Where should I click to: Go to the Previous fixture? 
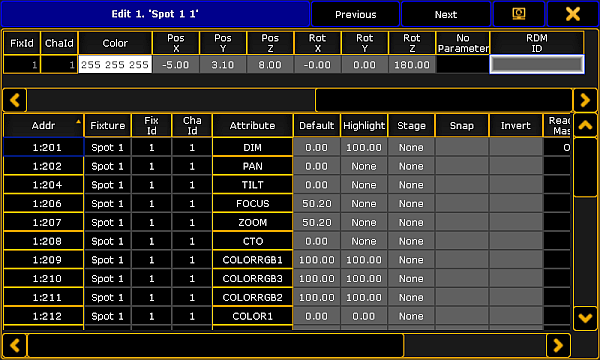355,14
